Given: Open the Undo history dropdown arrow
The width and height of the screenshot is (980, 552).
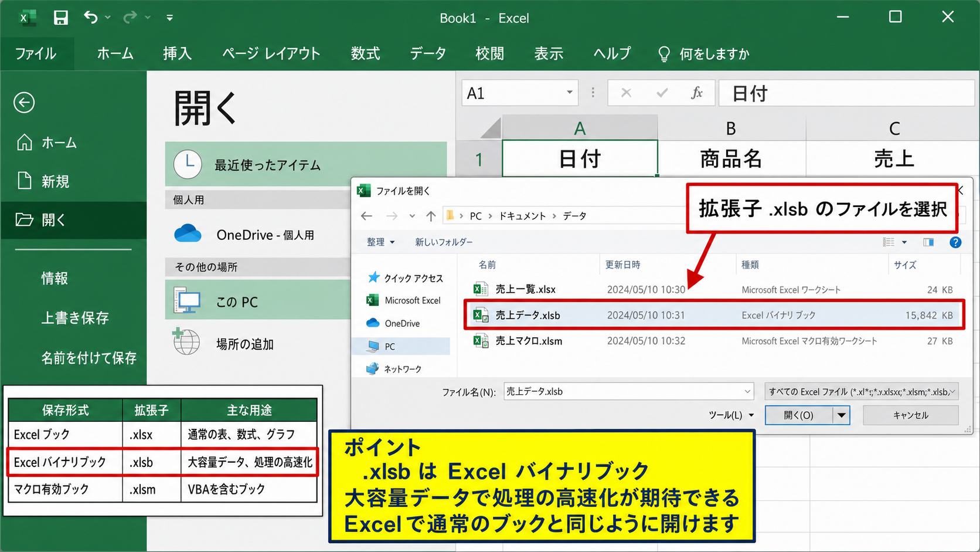Looking at the screenshot, I should pos(108,18).
